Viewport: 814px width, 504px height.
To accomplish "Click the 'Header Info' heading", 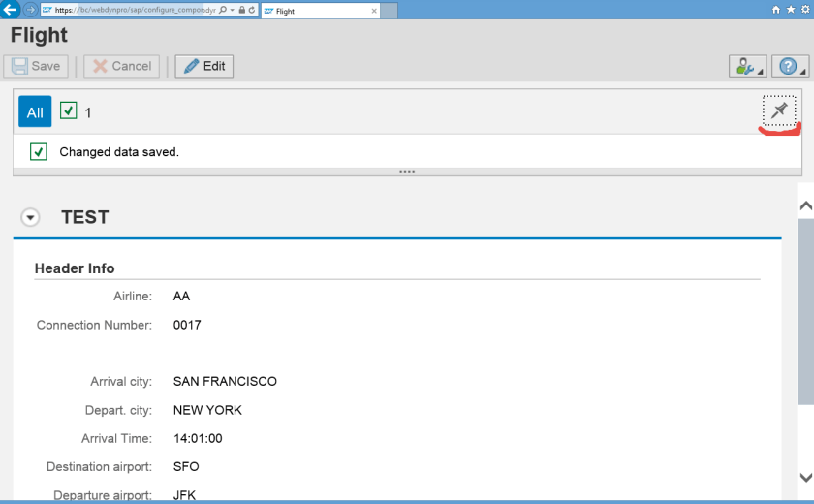I will 75,268.
